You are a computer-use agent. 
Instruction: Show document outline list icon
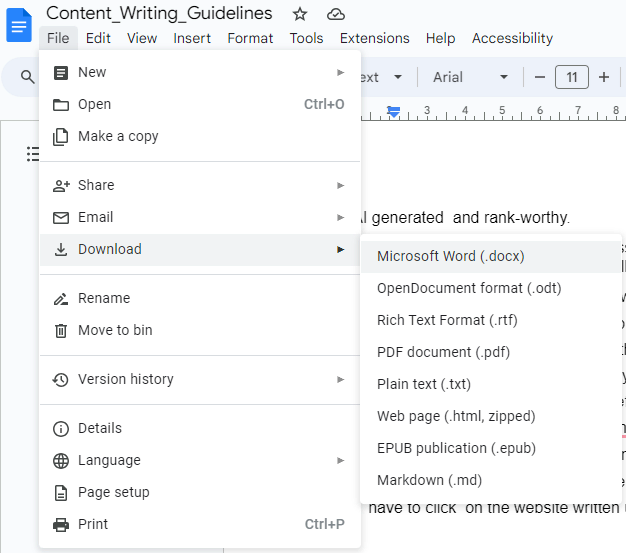pyautogui.click(x=33, y=154)
